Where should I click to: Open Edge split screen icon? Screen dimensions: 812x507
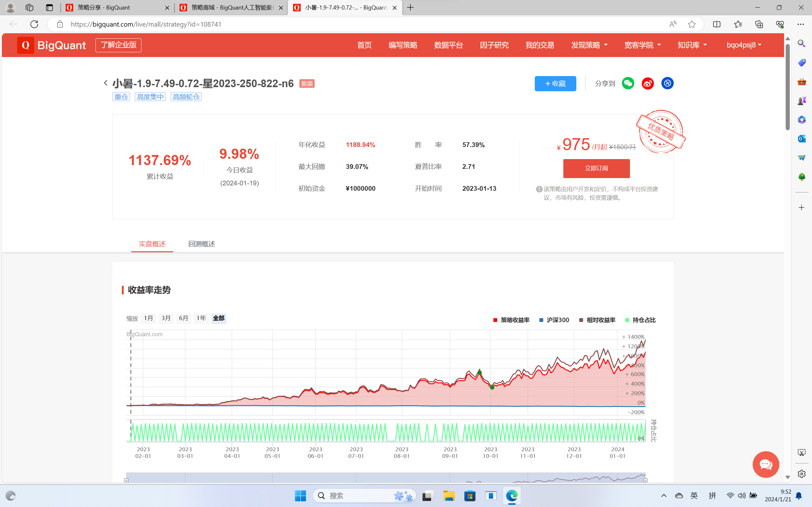click(717, 24)
